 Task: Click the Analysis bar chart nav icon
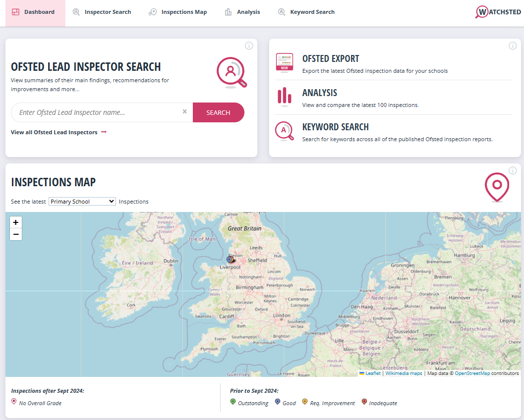click(228, 12)
